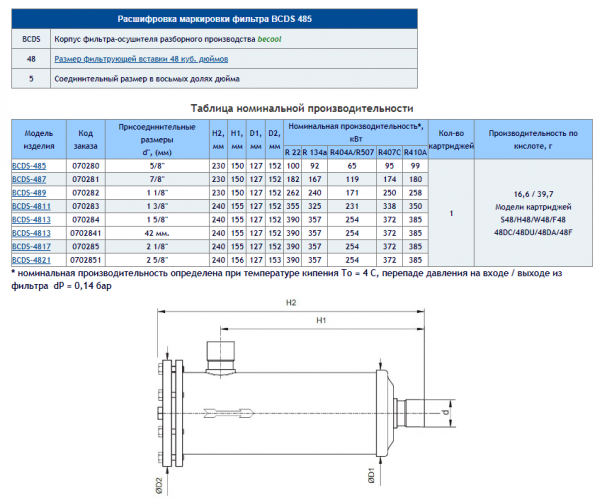
Task: Click the flow direction arrow in drawing
Action: coord(229,413)
